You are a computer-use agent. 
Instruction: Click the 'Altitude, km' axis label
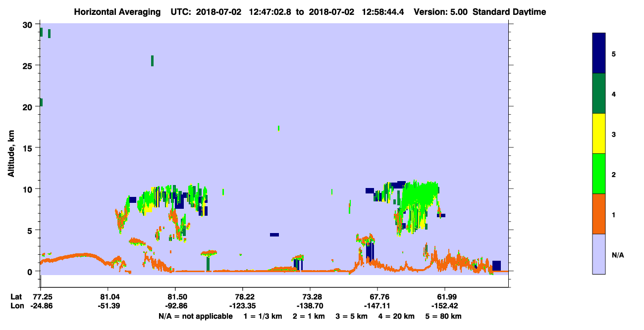click(x=11, y=152)
